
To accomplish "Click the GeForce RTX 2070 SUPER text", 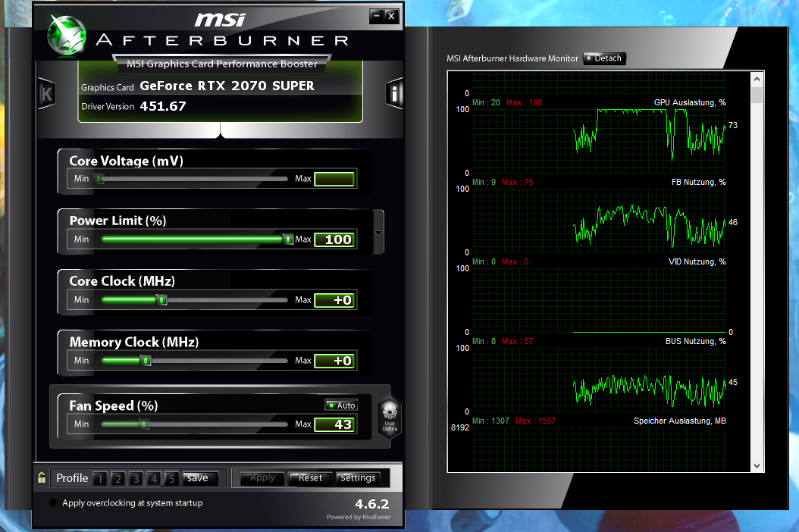I will click(227, 86).
